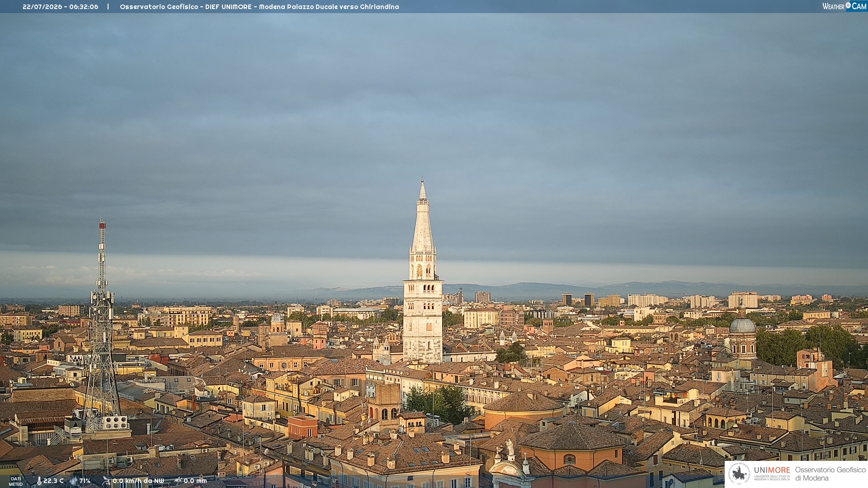
Task: Click the humidity water drops icon
Action: 74,481
